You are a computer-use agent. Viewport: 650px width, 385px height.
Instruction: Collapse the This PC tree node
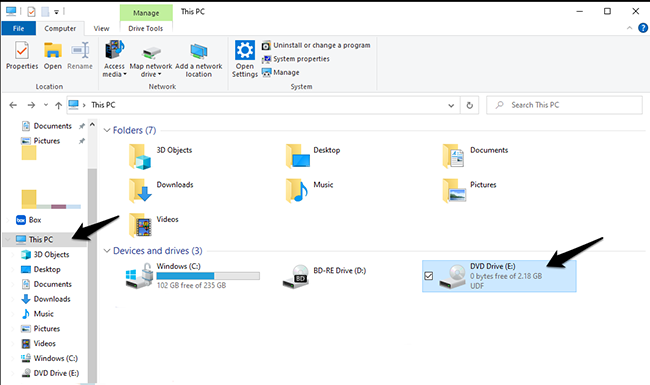pos(7,240)
